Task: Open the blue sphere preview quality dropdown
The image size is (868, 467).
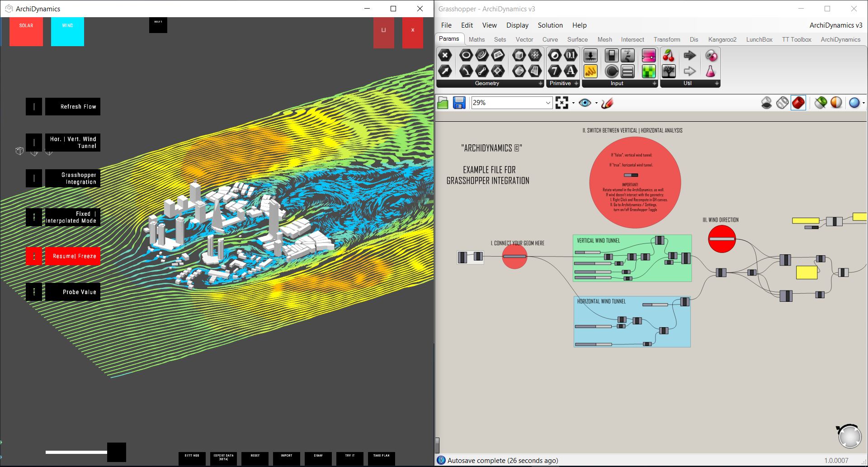Action: point(863,103)
